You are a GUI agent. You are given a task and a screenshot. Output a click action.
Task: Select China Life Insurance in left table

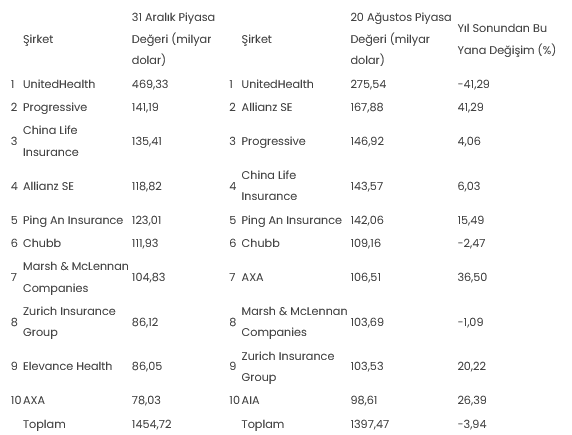pyautogui.click(x=50, y=141)
